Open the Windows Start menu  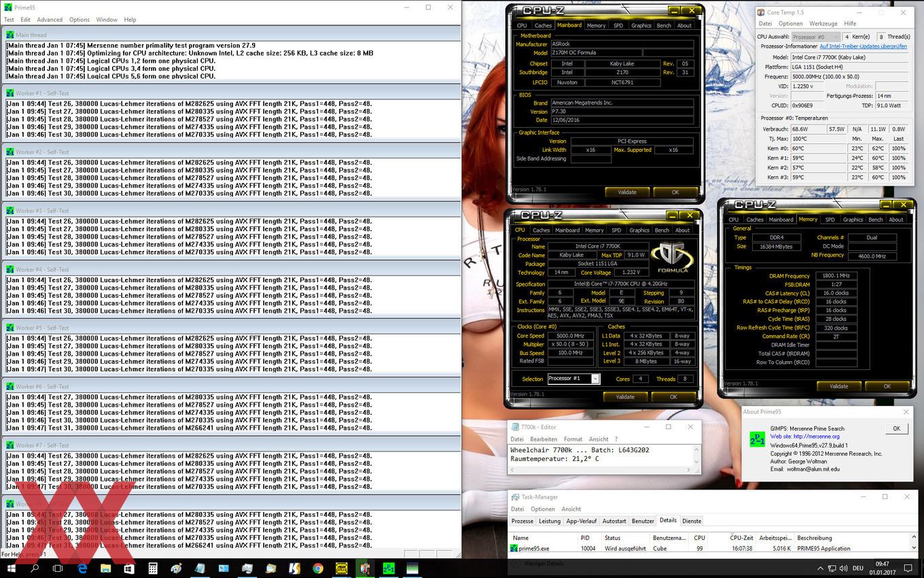[x=12, y=568]
